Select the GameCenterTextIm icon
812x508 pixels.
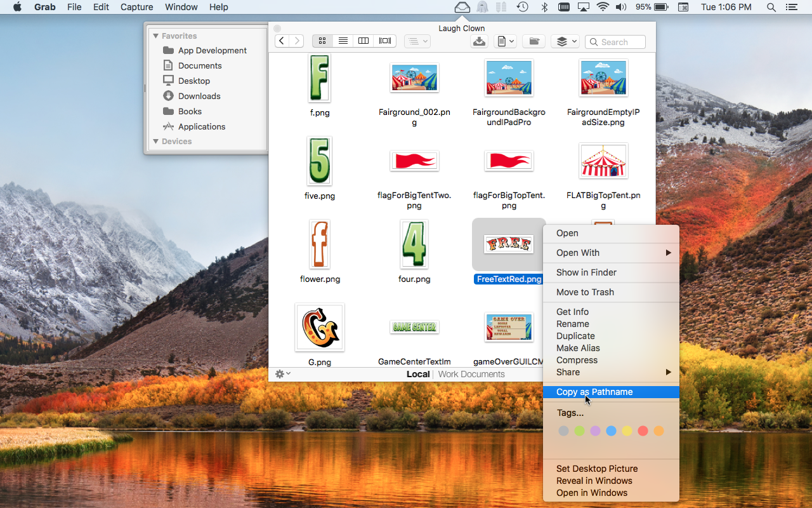coord(414,328)
